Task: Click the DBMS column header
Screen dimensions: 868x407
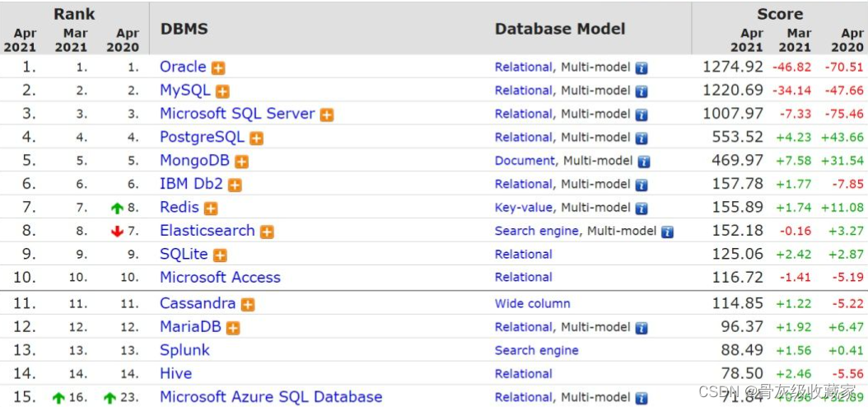Action: pos(184,28)
